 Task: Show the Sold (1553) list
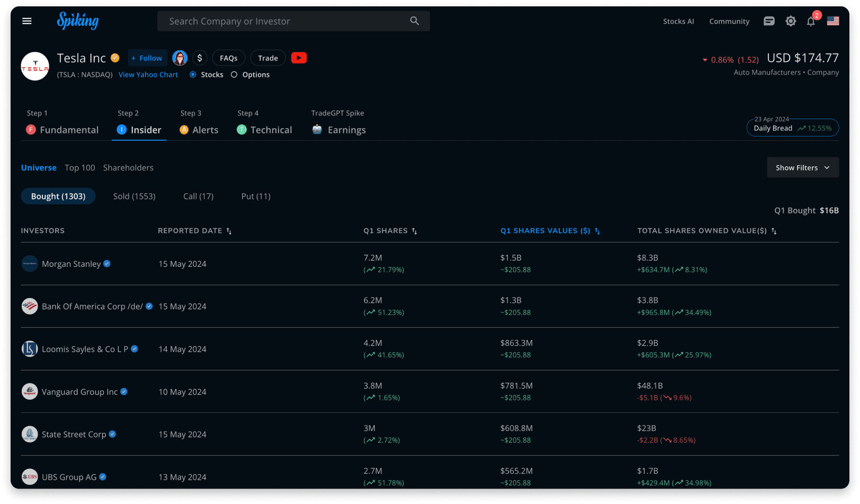[135, 196]
